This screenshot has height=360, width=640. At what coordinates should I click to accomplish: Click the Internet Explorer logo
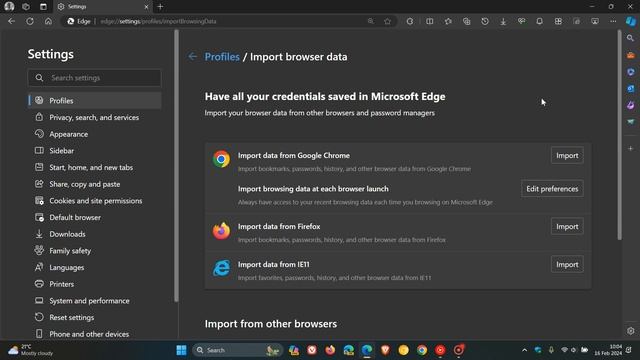221,268
